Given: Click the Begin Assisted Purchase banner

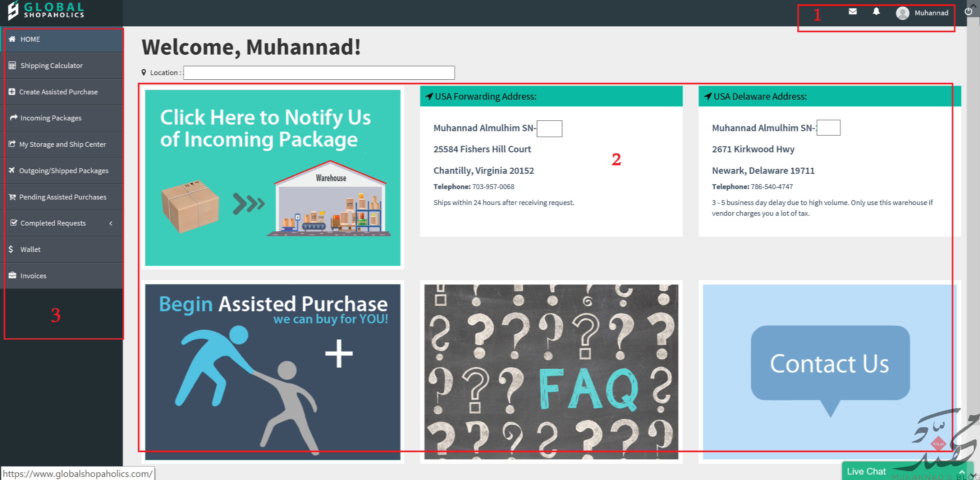Looking at the screenshot, I should [272, 371].
